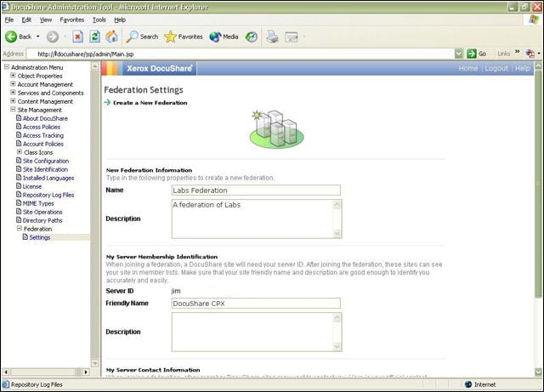Open the MIME Types link
The width and height of the screenshot is (544, 392).
click(x=38, y=203)
